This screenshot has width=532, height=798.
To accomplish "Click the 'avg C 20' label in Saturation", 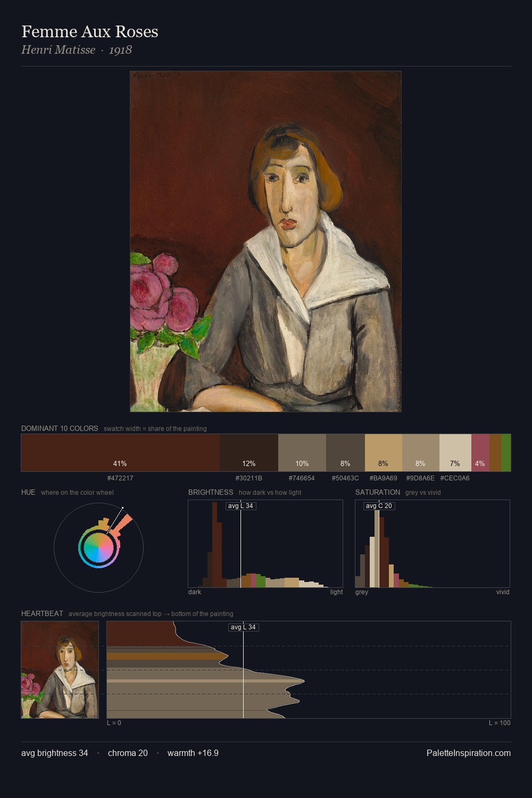I will tap(379, 506).
